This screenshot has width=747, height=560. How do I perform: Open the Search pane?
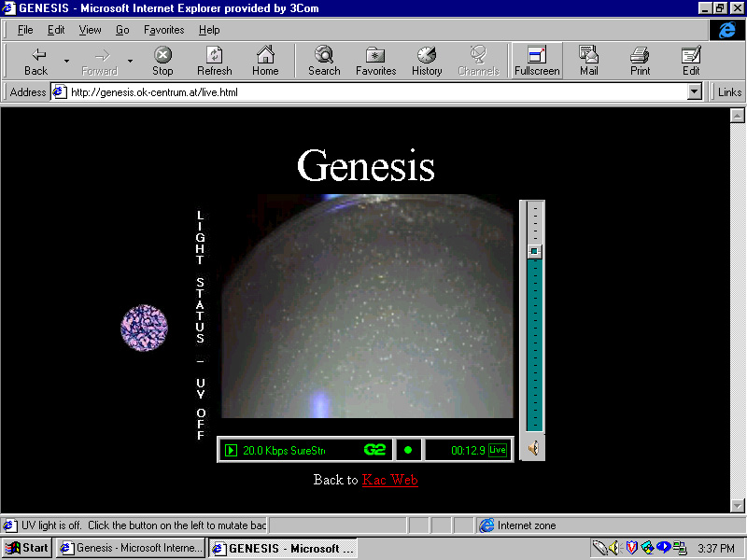click(x=324, y=61)
